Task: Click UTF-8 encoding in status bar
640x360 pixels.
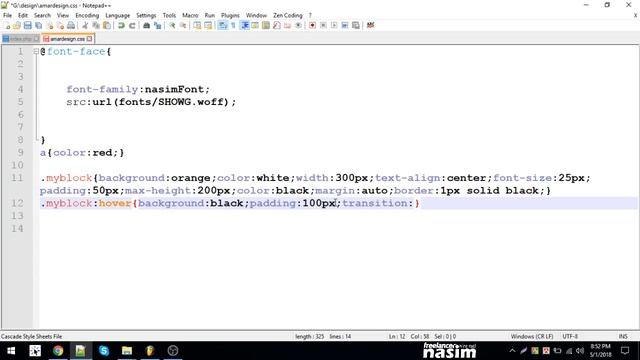Action: [570, 336]
